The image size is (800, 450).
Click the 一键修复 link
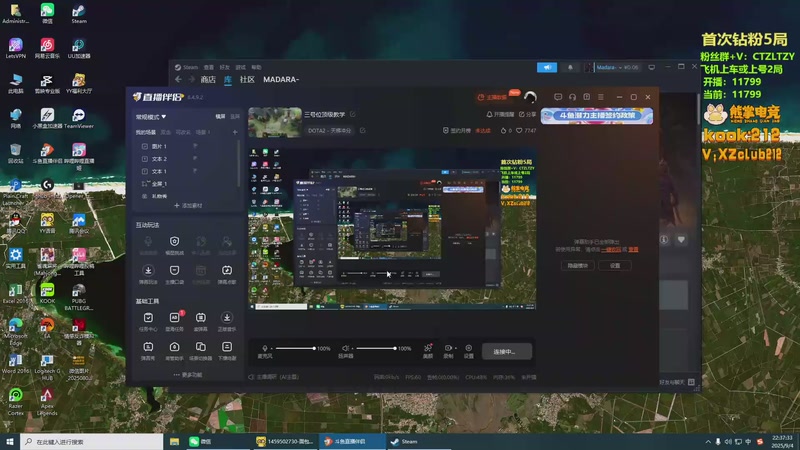(x=611, y=249)
